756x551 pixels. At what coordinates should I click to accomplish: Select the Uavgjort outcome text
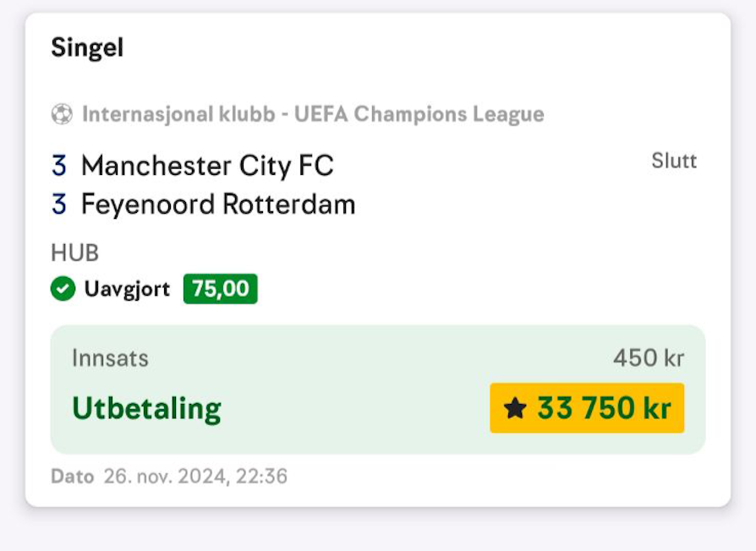(127, 289)
